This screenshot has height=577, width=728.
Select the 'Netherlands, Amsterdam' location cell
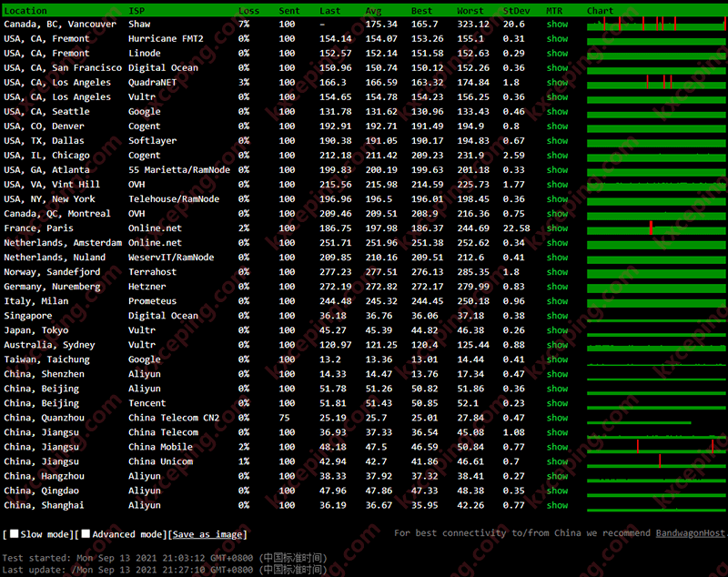(63, 243)
